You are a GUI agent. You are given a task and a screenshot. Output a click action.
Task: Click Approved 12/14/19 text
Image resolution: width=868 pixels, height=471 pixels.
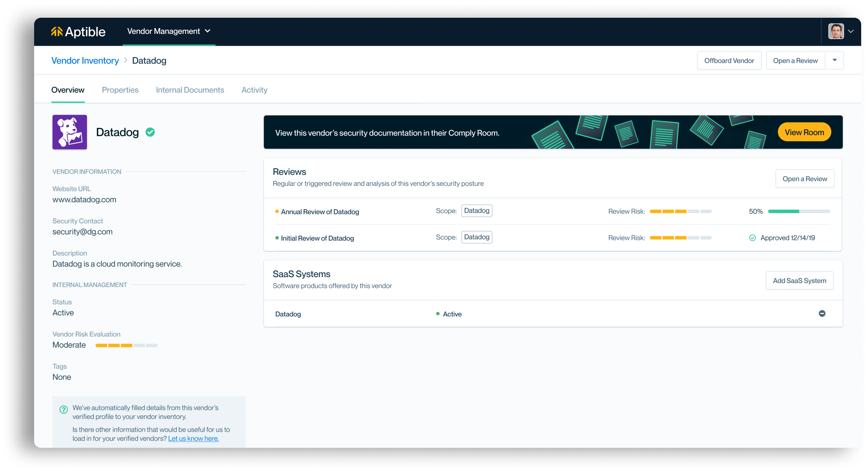787,238
